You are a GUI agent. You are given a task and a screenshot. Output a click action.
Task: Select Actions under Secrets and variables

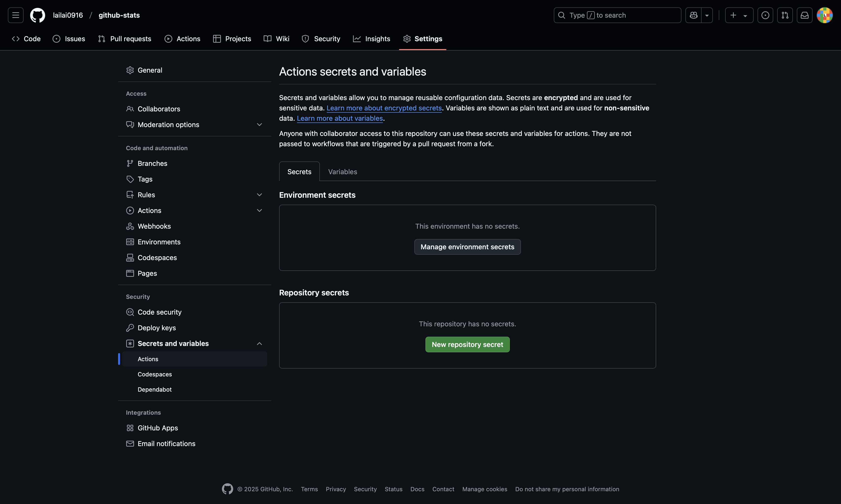(x=195, y=359)
